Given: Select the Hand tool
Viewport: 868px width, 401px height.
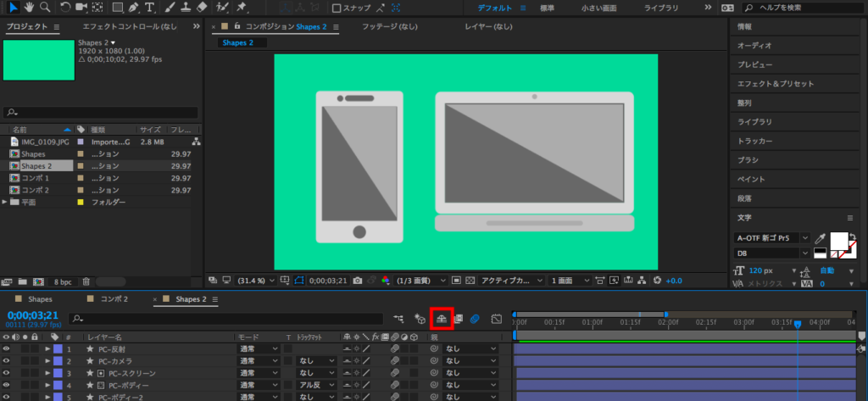Looking at the screenshot, I should tap(29, 8).
